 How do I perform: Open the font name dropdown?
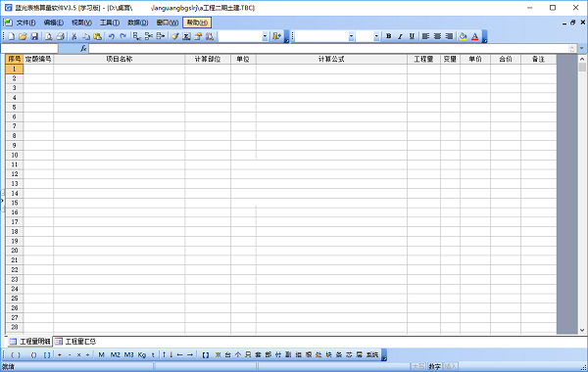(351, 36)
